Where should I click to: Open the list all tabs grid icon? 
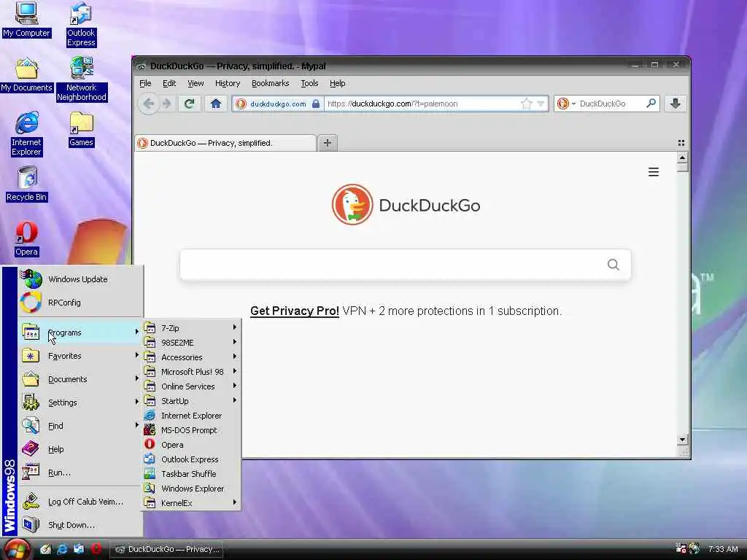681,143
